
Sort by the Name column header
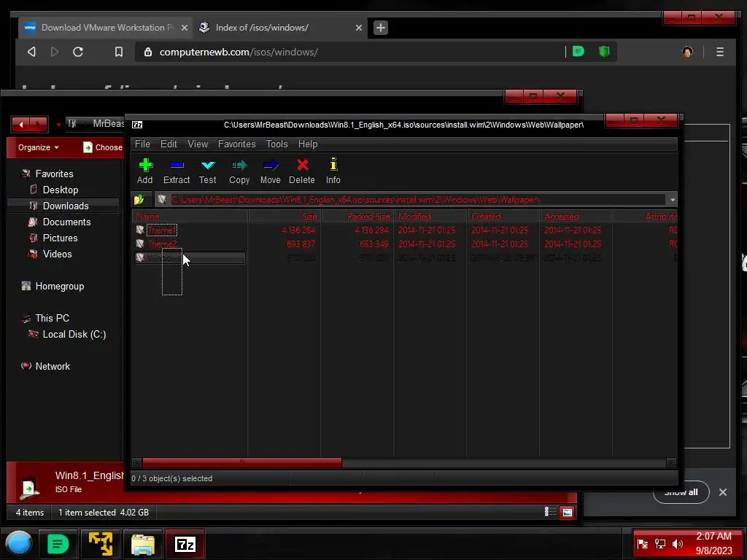tap(190, 216)
